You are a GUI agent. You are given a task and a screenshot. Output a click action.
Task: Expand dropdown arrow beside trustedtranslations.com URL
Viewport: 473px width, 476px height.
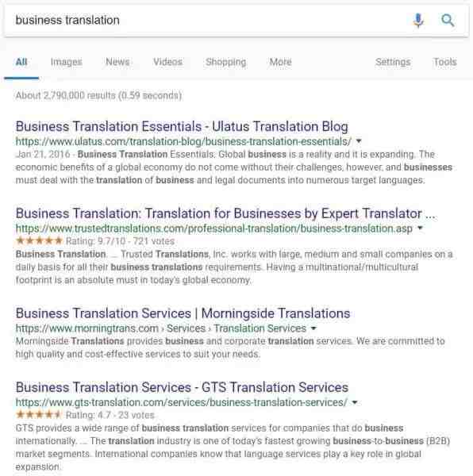420,228
